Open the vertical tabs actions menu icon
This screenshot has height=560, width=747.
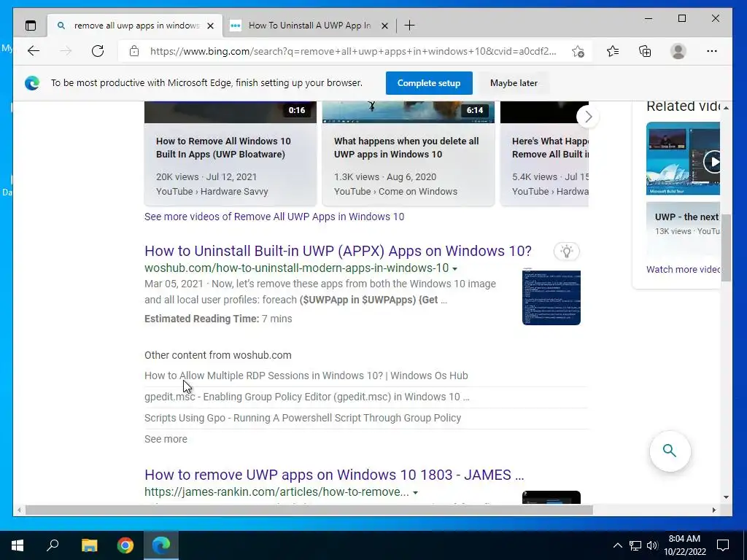[31, 26]
